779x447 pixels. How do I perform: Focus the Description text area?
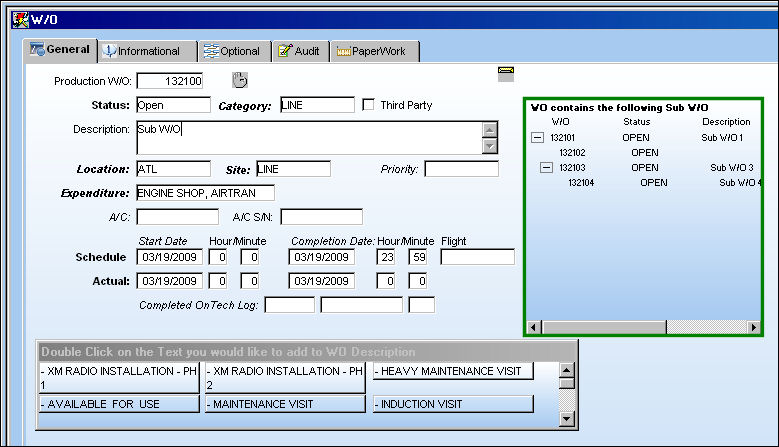[310, 138]
